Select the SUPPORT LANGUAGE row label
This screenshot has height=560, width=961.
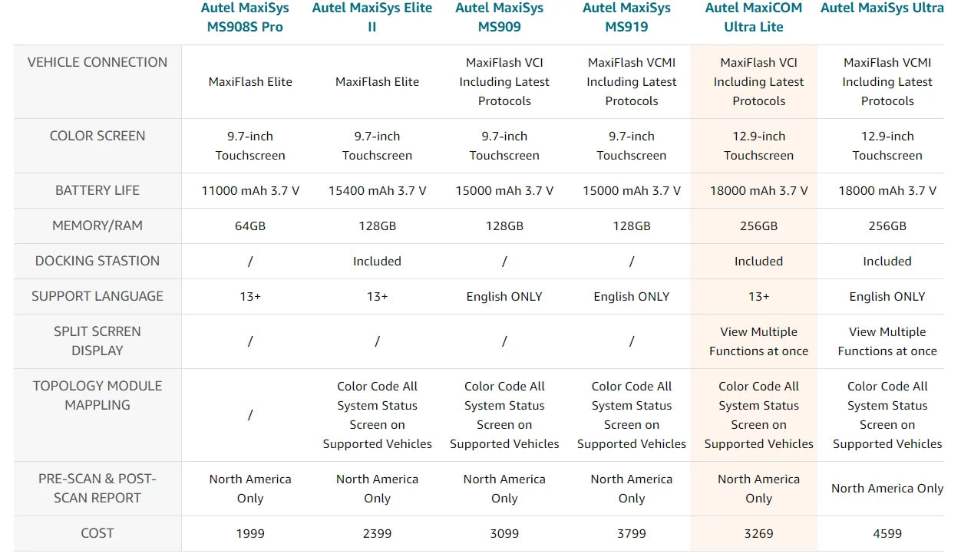(x=97, y=296)
